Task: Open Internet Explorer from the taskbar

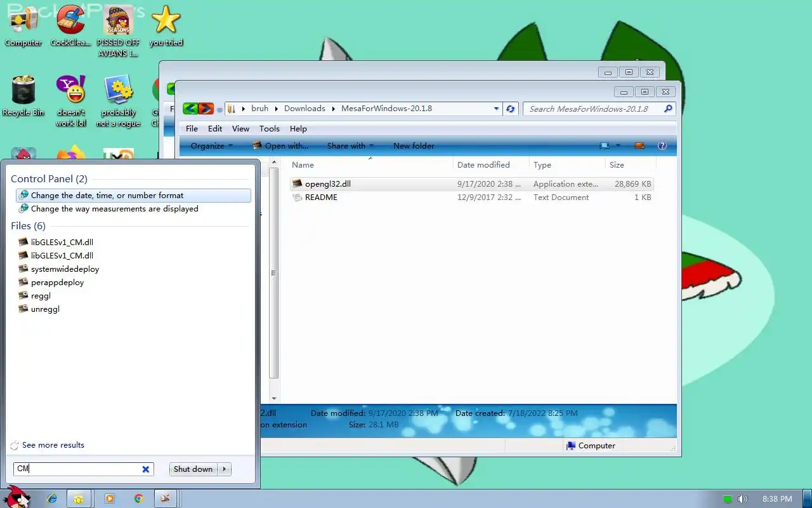Action: [53, 499]
